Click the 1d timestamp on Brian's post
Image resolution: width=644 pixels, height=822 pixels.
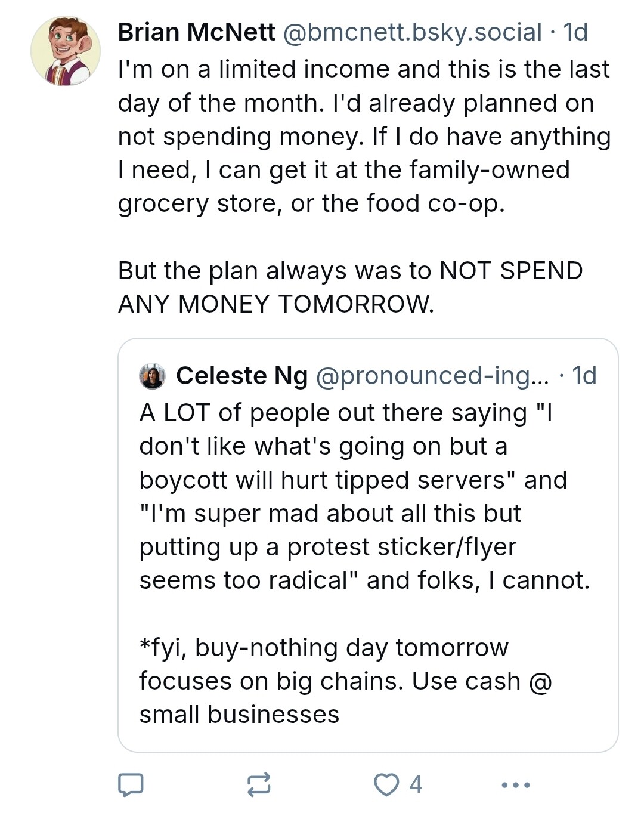tap(575, 32)
